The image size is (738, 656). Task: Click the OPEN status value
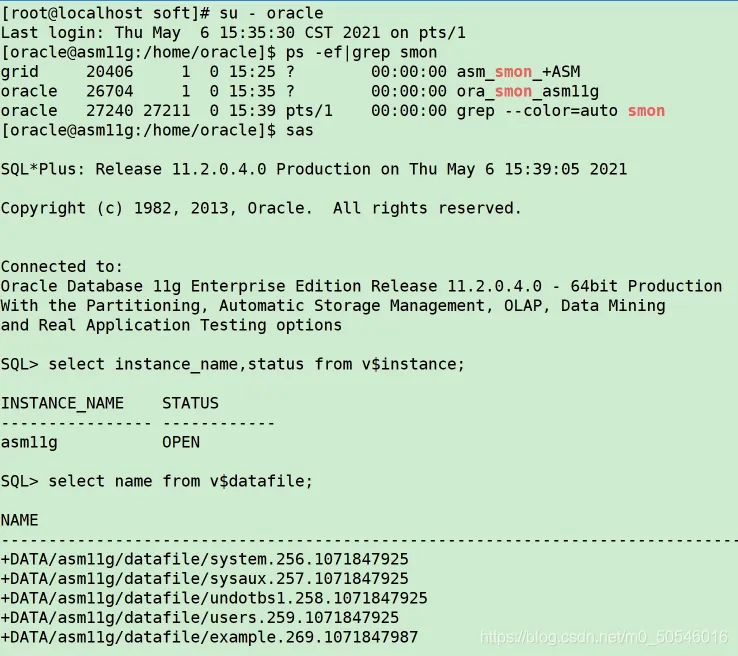tap(181, 442)
